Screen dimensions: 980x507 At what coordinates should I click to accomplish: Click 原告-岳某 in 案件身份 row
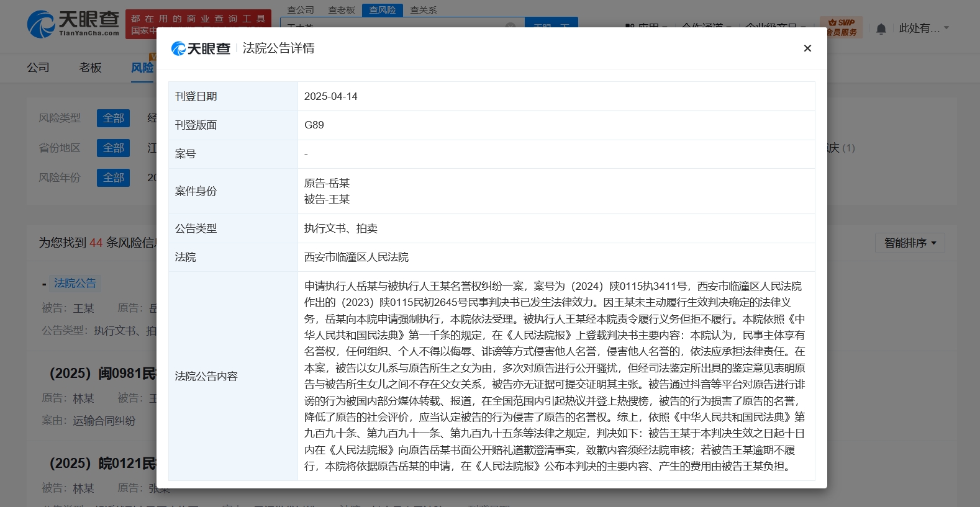(x=327, y=183)
